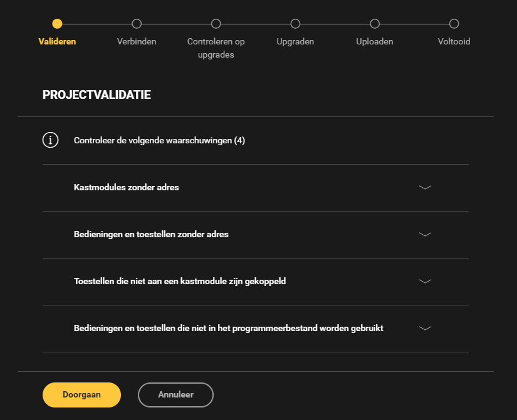
Task: Click the Toestellen niet aan kastmodule gekoppeld title
Action: pos(179,281)
